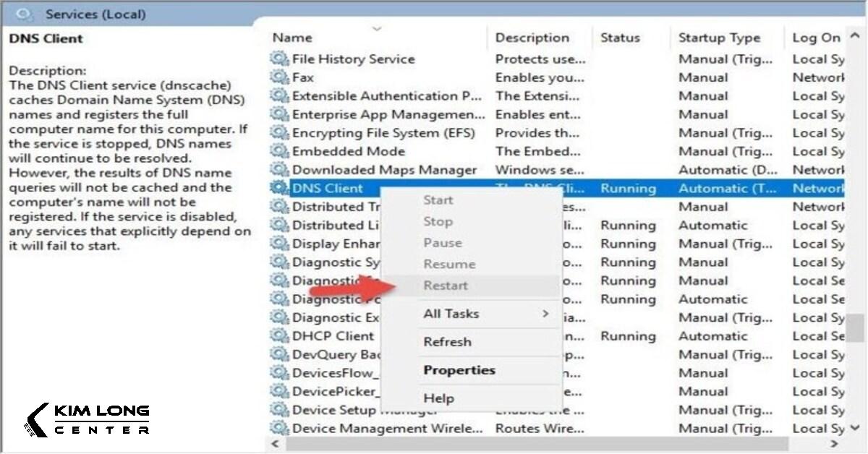Sort services by the Name column header
Viewport: 868px width, 454px height.
tap(292, 38)
